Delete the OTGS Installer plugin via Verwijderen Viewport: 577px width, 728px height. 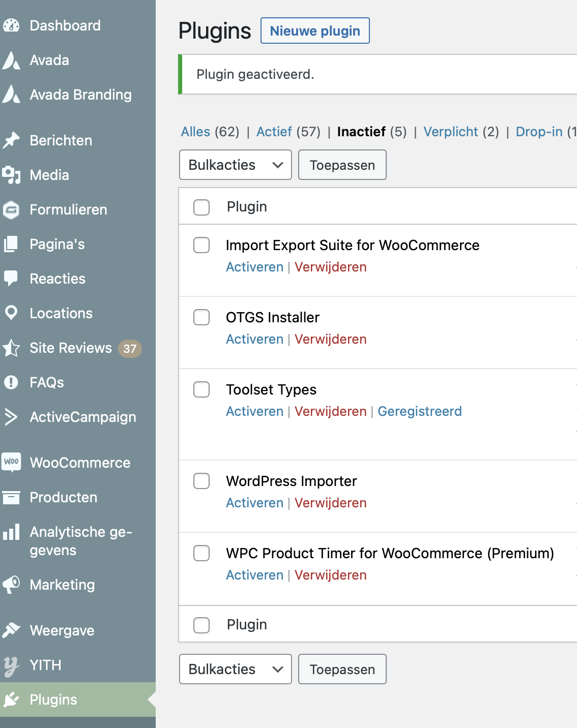tap(330, 339)
